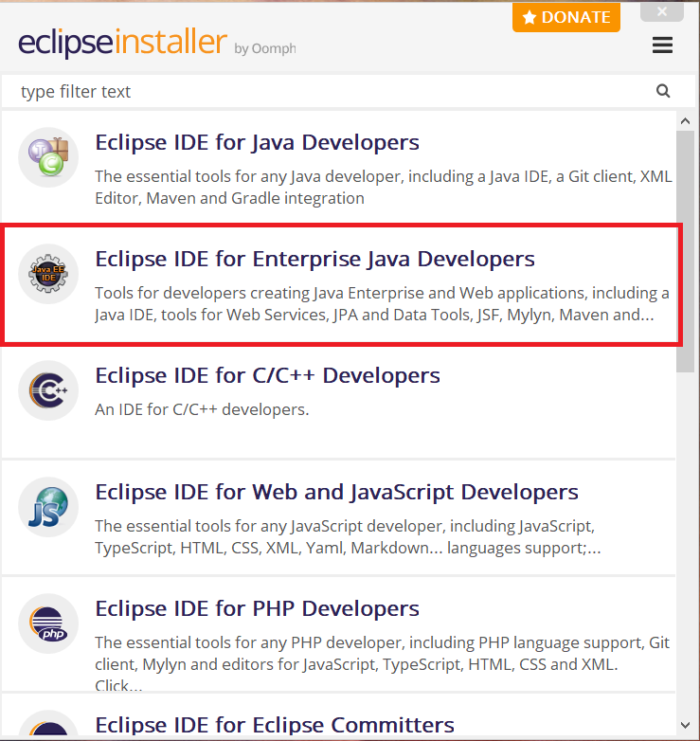Click the PHP package icon

48,624
